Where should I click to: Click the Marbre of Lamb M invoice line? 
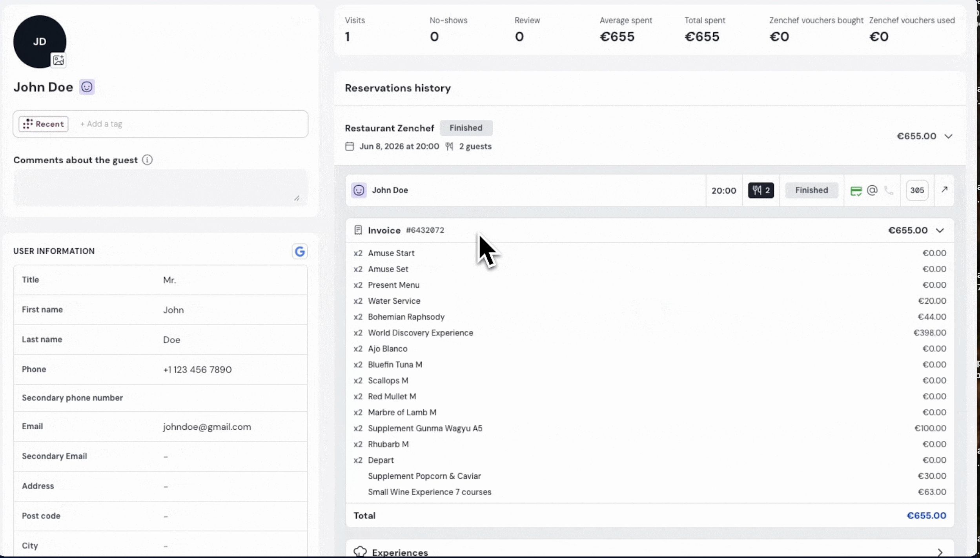[650, 412]
